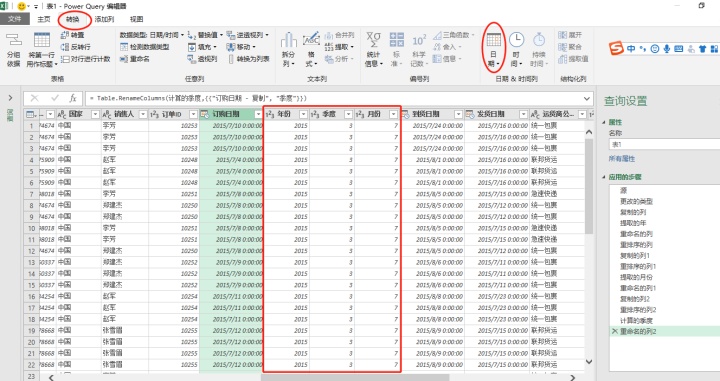Image resolution: width=720 pixels, height=381 pixels.
Task: Switch to the 转换 (Transform) tab
Action: click(73, 19)
